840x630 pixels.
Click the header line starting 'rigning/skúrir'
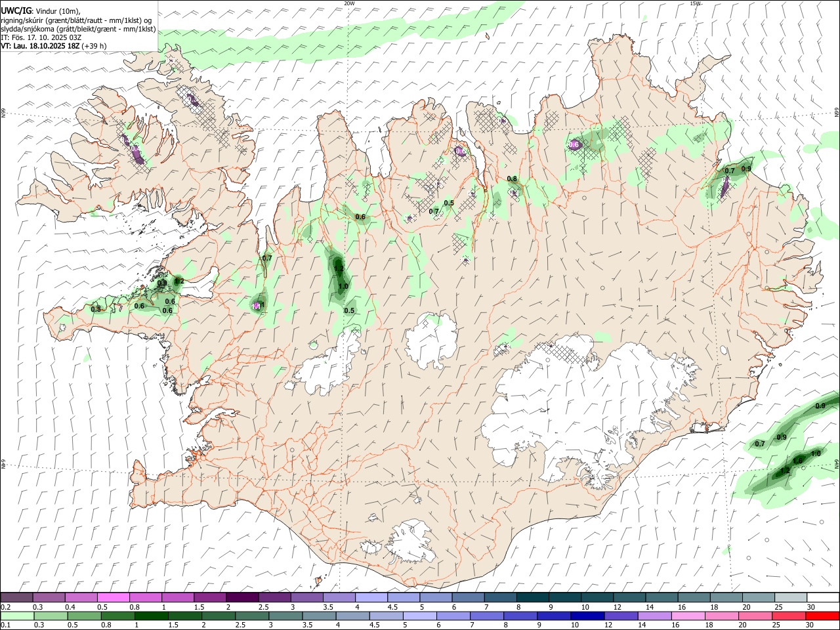[x=76, y=20]
